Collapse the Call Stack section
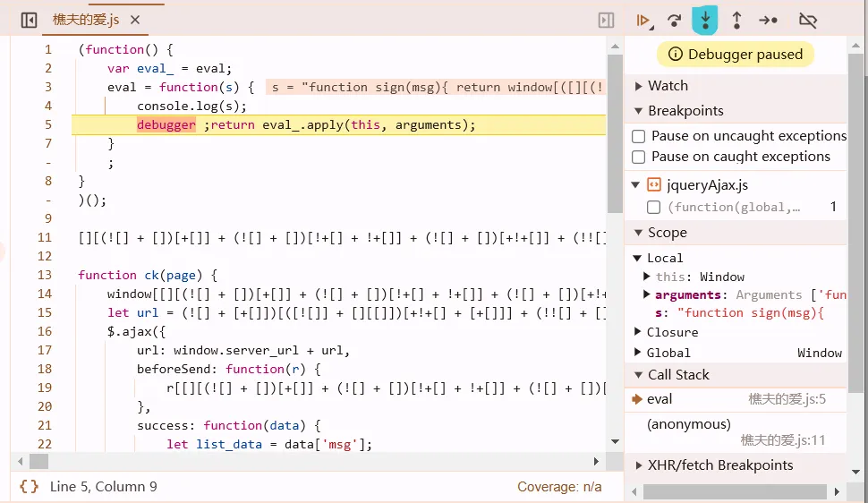This screenshot has width=868, height=503. click(x=639, y=375)
